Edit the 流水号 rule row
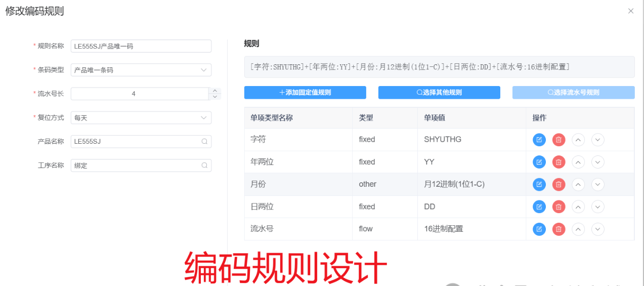The height and width of the screenshot is (286, 644). (x=539, y=229)
